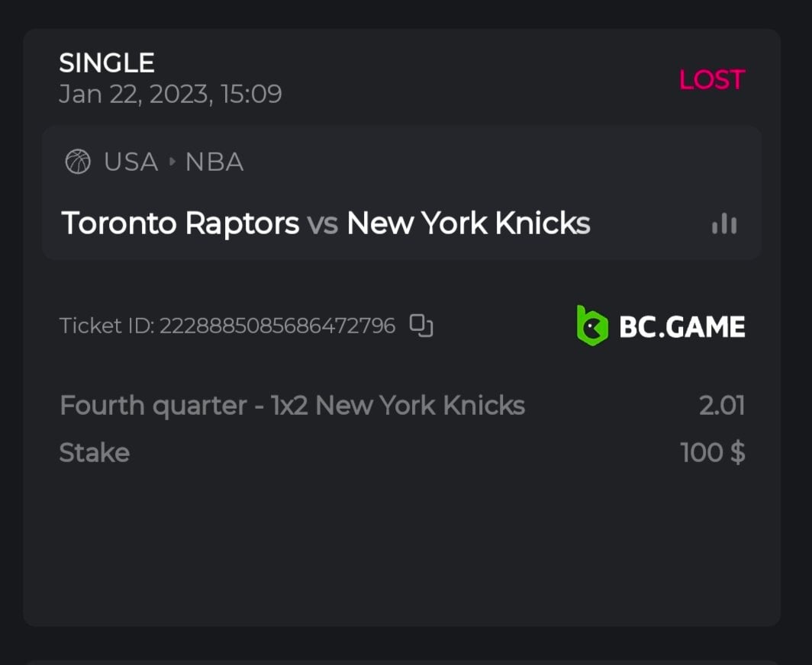This screenshot has height=665, width=812.
Task: Click the LOST status label
Action: pos(711,79)
